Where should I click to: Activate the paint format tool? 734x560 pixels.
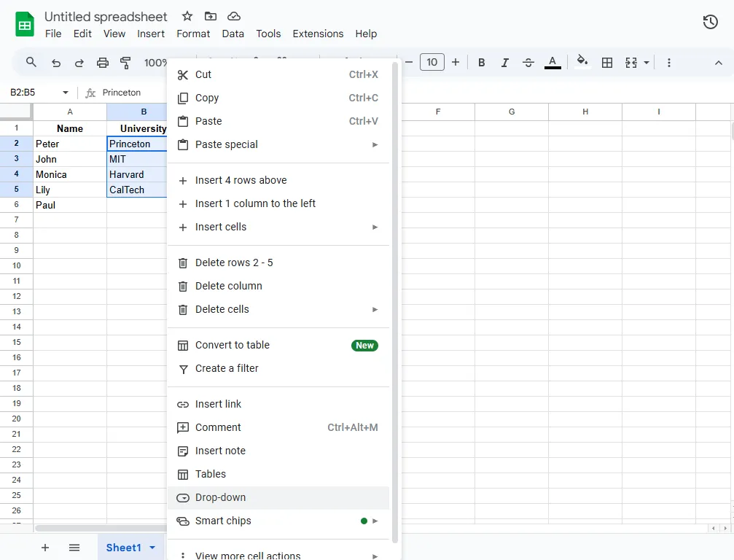pyautogui.click(x=125, y=63)
